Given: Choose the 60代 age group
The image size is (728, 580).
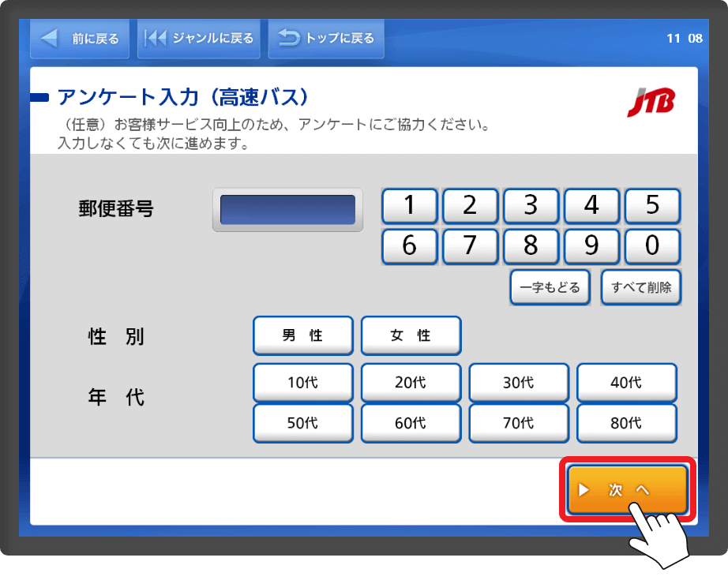Looking at the screenshot, I should pos(411,423).
